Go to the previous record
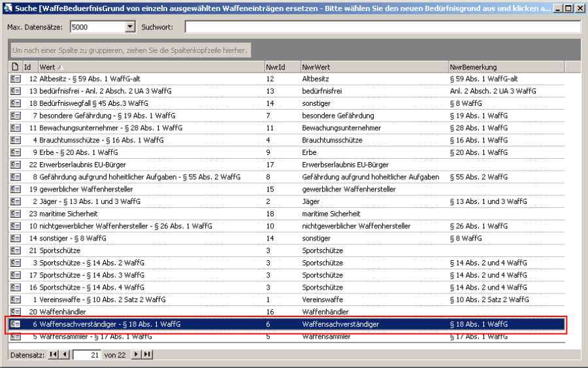The image size is (588, 368). 64,354
